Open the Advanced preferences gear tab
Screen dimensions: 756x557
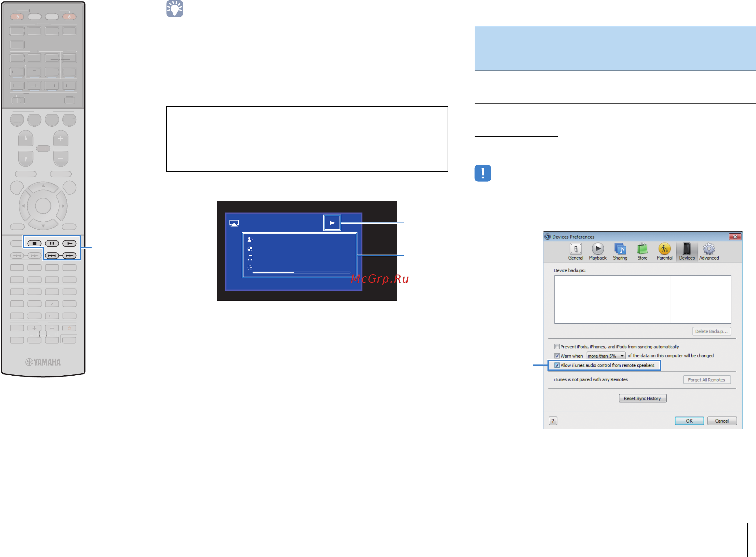pos(709,252)
